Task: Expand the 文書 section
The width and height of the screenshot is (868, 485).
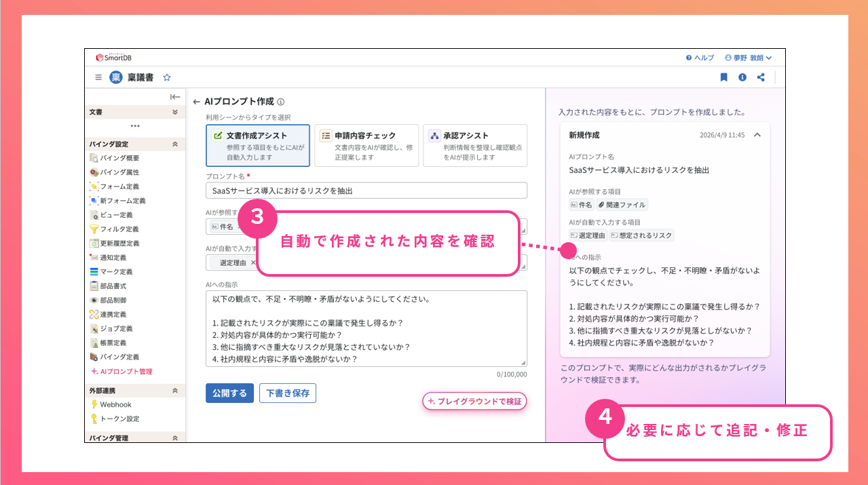Action: (174, 112)
